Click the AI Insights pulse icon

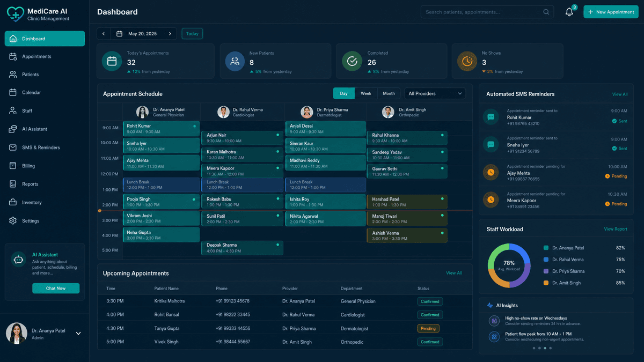pos(490,305)
